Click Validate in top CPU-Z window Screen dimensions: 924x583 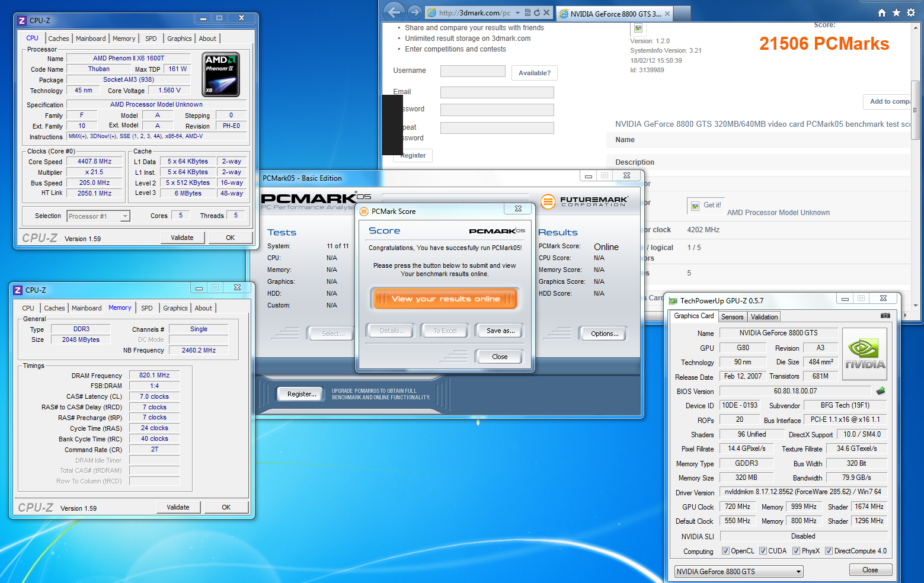182,238
